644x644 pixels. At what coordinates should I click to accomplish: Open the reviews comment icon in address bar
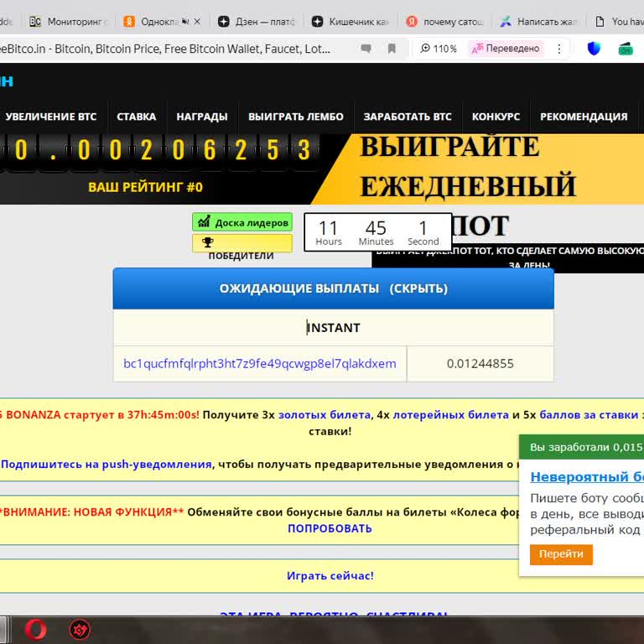(x=366, y=49)
